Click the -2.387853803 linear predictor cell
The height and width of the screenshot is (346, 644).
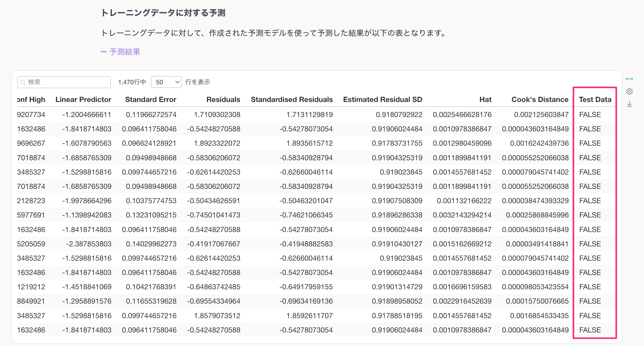coord(88,244)
